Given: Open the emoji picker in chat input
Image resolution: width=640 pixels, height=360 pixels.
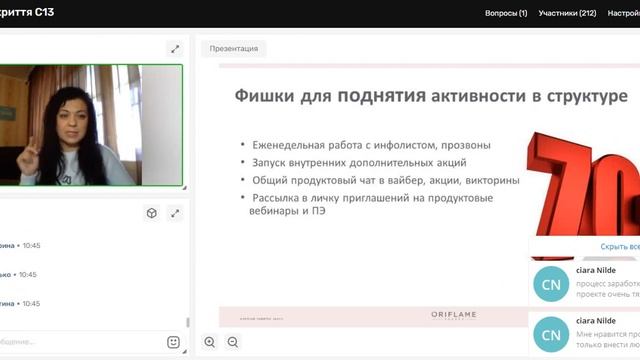Looking at the screenshot, I should tap(173, 342).
